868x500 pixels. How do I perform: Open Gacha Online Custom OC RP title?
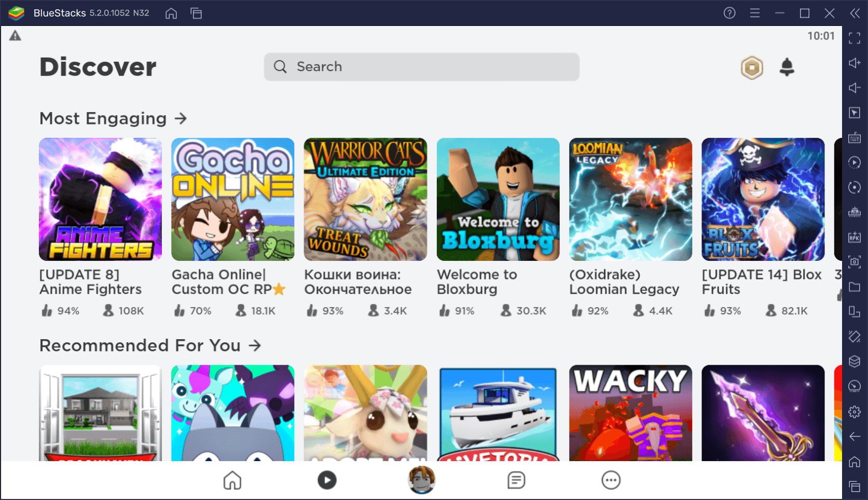pos(227,282)
